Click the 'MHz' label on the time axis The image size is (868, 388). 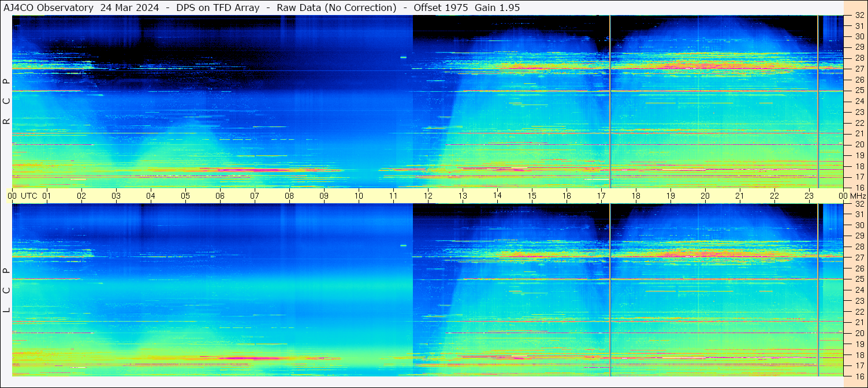858,196
